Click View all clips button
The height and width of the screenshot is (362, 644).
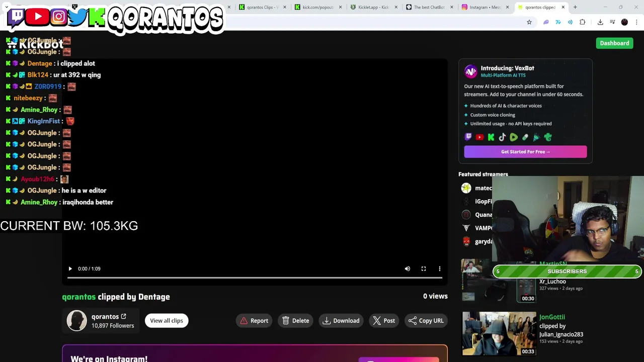click(x=167, y=321)
